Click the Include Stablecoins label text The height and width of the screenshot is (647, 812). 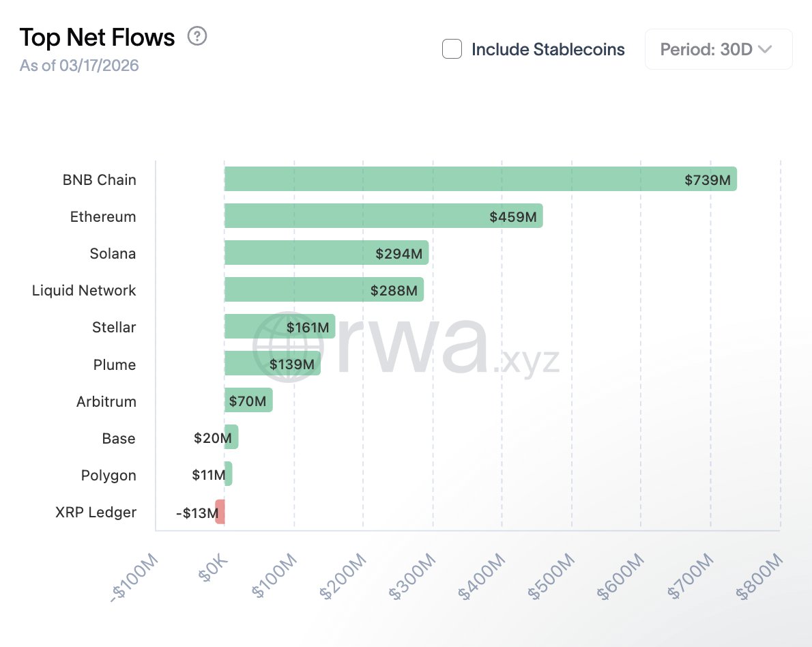pos(548,49)
